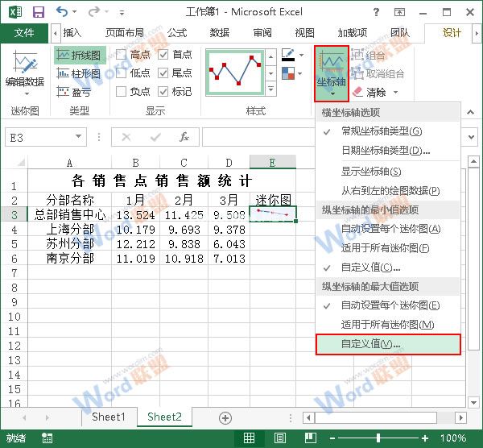
Task: Show the previous row of sparkline styles
Action: pyautogui.click(x=270, y=57)
